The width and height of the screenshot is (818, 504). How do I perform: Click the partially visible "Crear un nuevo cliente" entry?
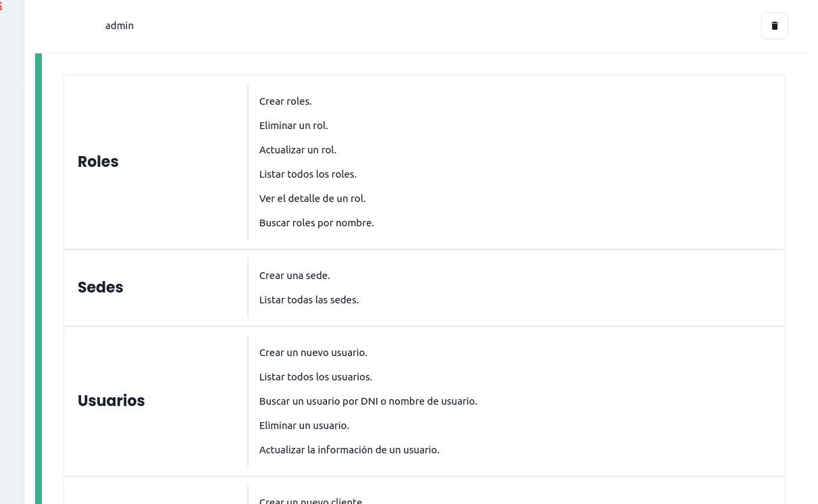(x=311, y=501)
